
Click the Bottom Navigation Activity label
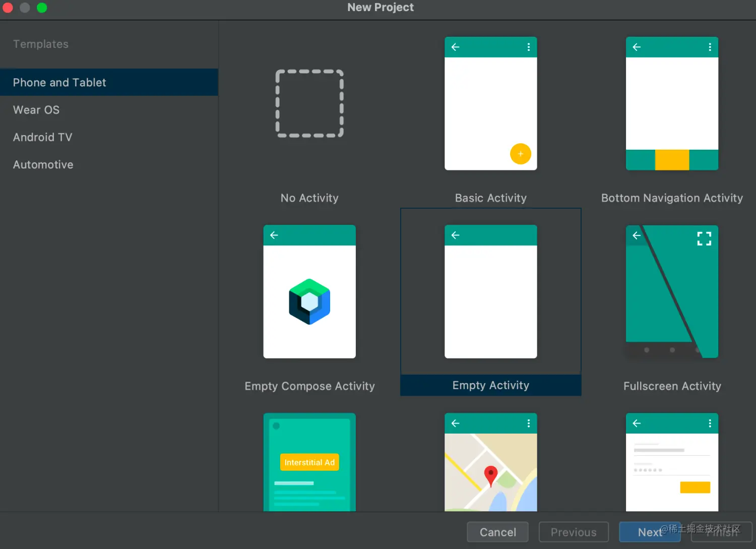pyautogui.click(x=672, y=198)
